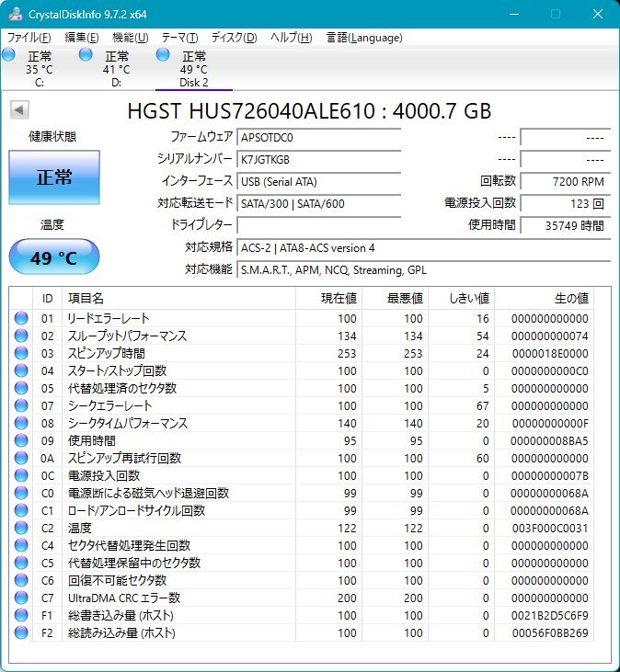Click the interface field USB (Serial ATA)
This screenshot has height=672, width=620.
[318, 182]
